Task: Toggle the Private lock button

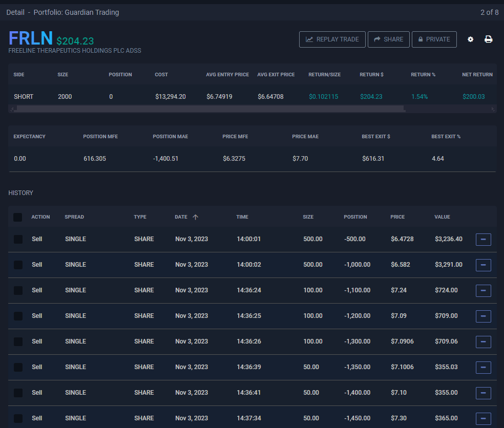Action: (434, 39)
